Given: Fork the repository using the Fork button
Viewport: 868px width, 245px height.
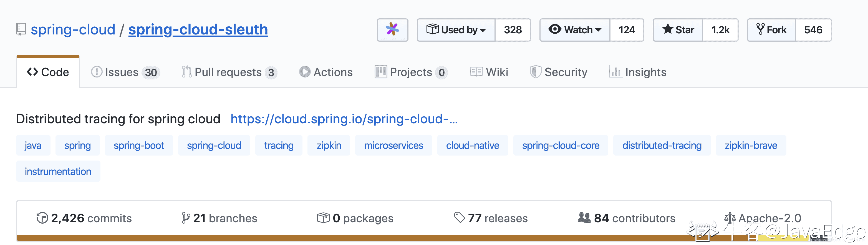Looking at the screenshot, I should click(x=771, y=30).
